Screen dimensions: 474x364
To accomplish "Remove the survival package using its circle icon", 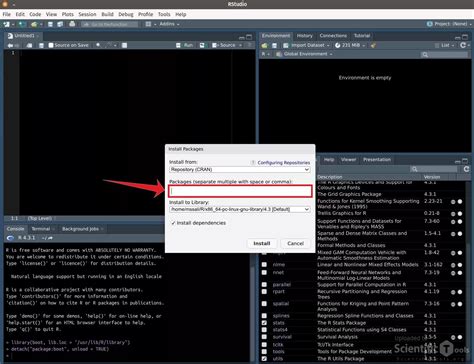I will [x=460, y=337].
